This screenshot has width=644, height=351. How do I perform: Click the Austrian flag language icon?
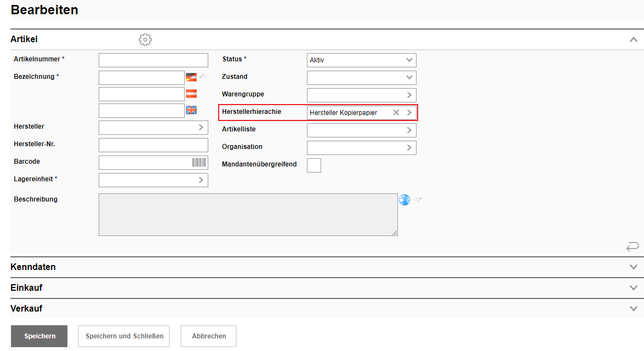pos(191,94)
